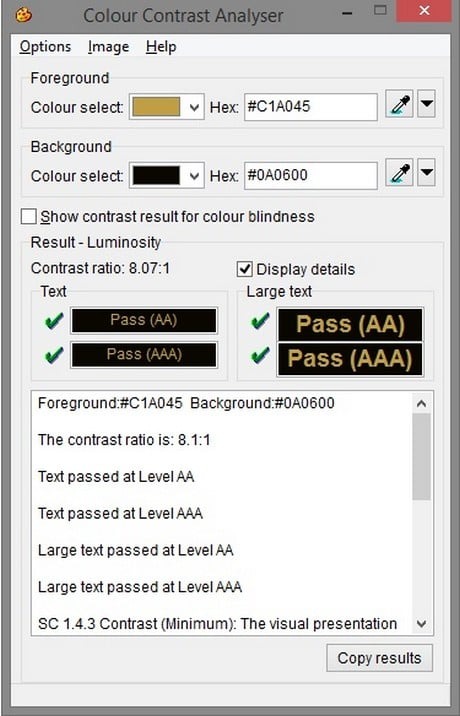Expand the foreground Colour select dropdown
Screen dimensions: 460x716
click(194, 107)
